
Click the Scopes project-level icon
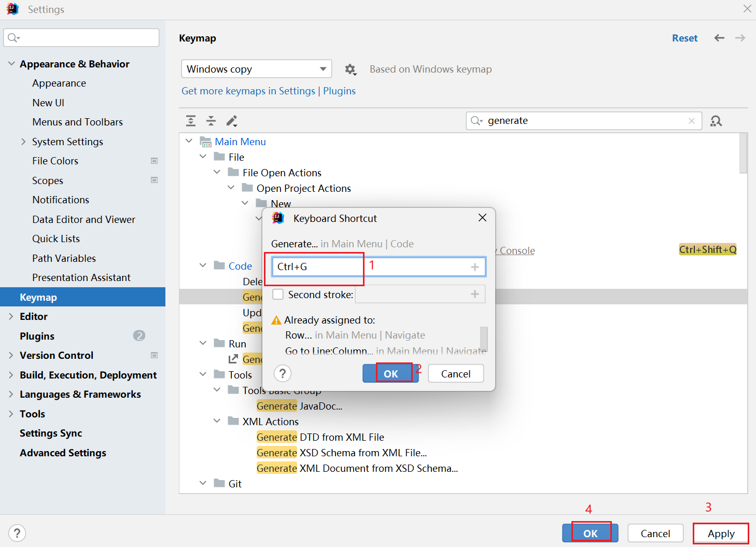pos(154,180)
